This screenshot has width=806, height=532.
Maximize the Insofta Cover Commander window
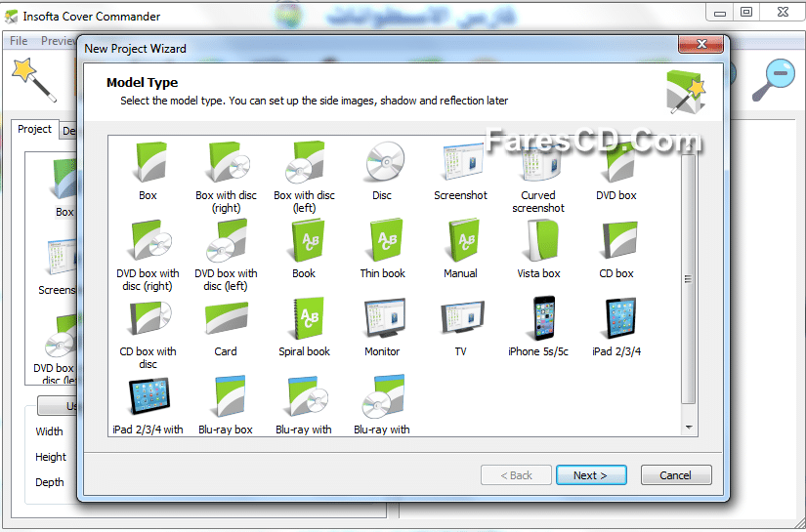[746, 12]
